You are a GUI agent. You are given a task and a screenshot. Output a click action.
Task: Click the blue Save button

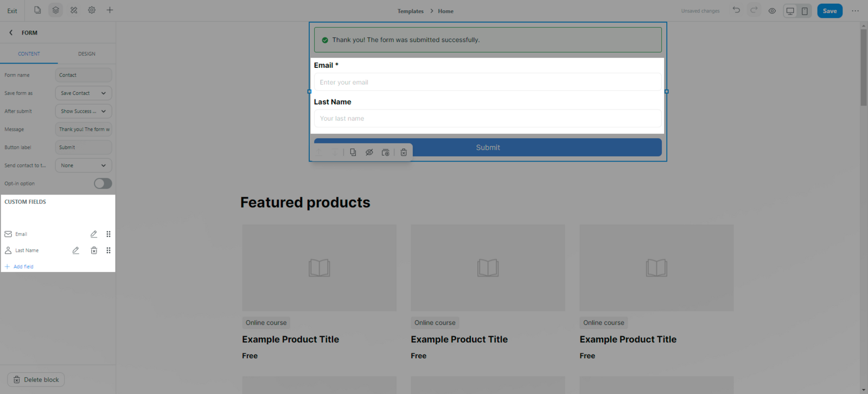[x=829, y=11]
